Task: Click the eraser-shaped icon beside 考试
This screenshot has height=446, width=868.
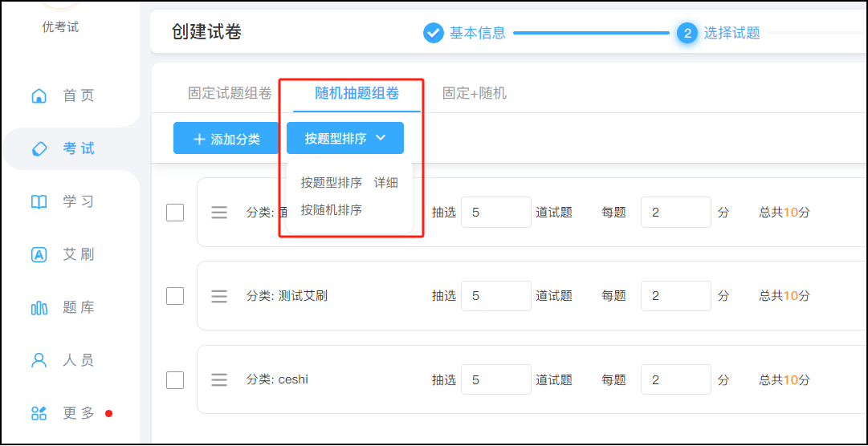Action: [39, 149]
